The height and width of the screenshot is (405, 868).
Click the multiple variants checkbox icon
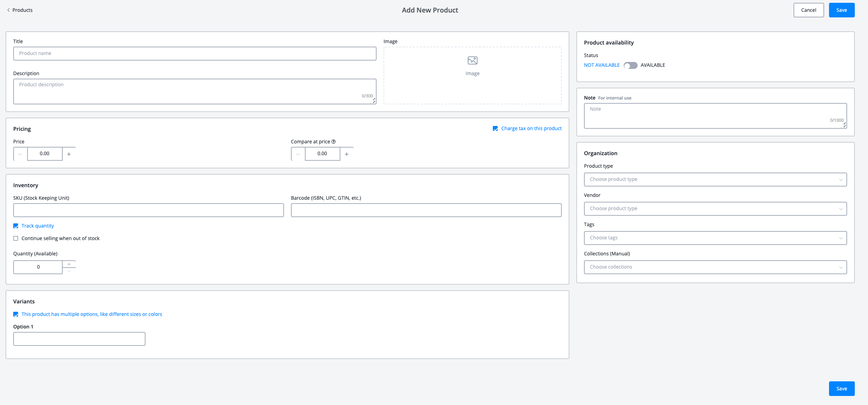[16, 314]
